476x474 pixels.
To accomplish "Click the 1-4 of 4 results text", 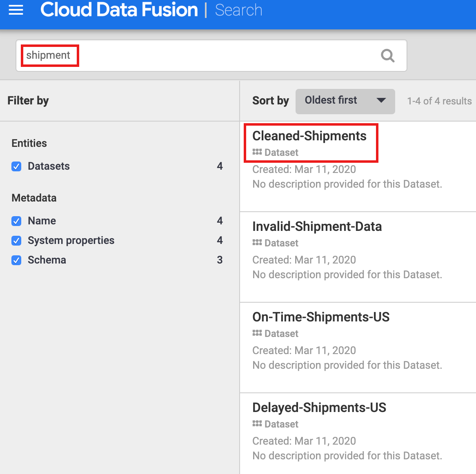I will (439, 101).
